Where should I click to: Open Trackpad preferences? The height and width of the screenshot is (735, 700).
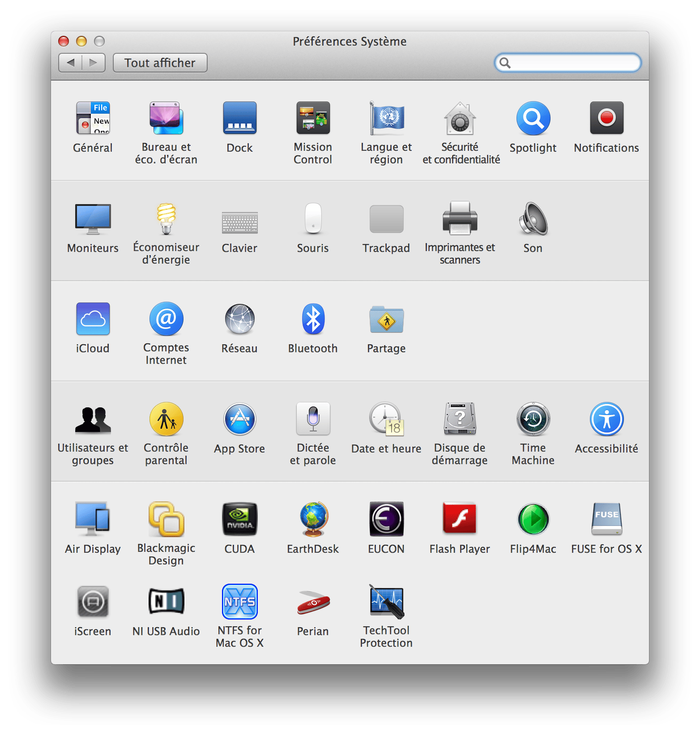tap(386, 219)
